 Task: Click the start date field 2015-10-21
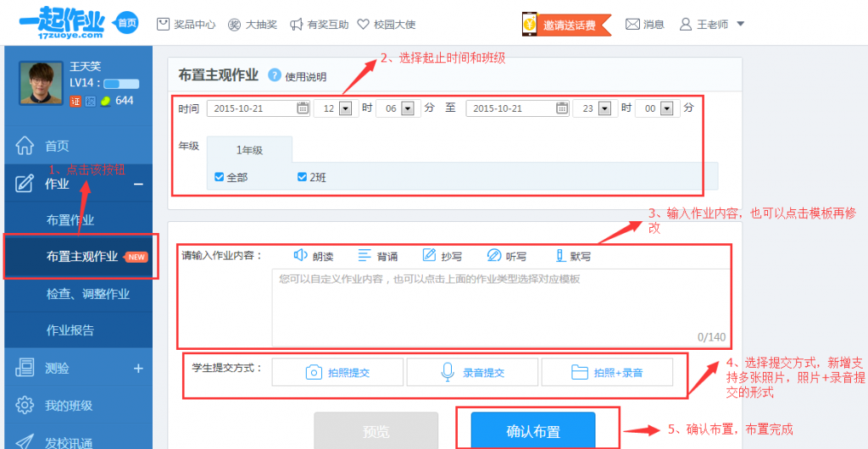click(x=259, y=108)
